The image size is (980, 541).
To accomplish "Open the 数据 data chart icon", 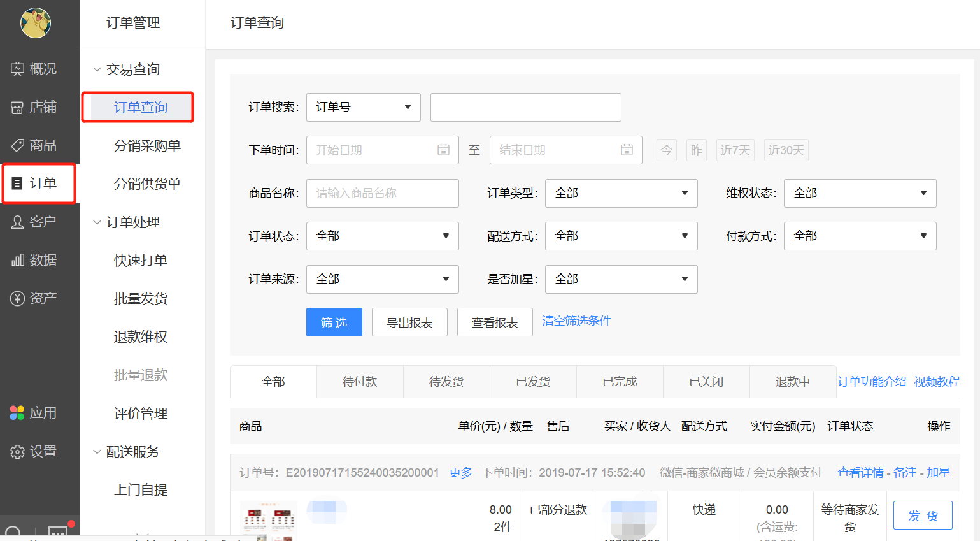I will point(17,260).
